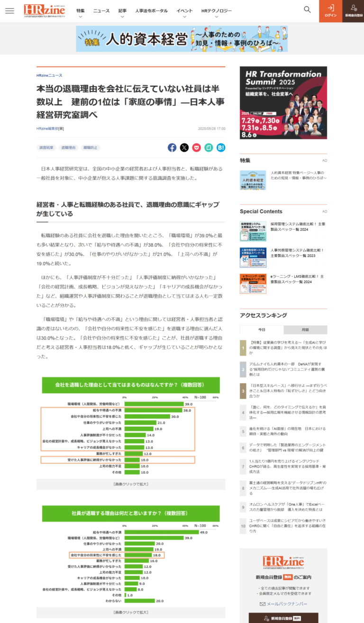The image size is (364, 623).
Task: Click the HR Transformation Summit 2025 banner
Action: 283,102
